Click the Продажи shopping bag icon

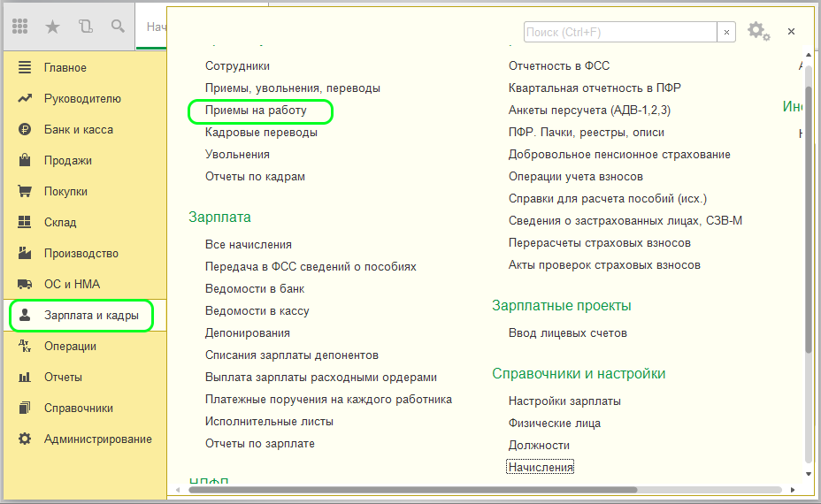click(25, 160)
